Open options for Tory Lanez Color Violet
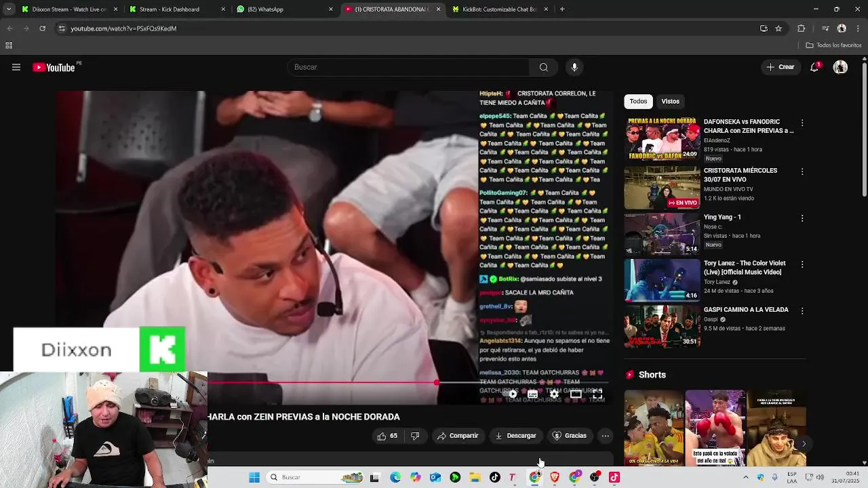 pos(802,264)
